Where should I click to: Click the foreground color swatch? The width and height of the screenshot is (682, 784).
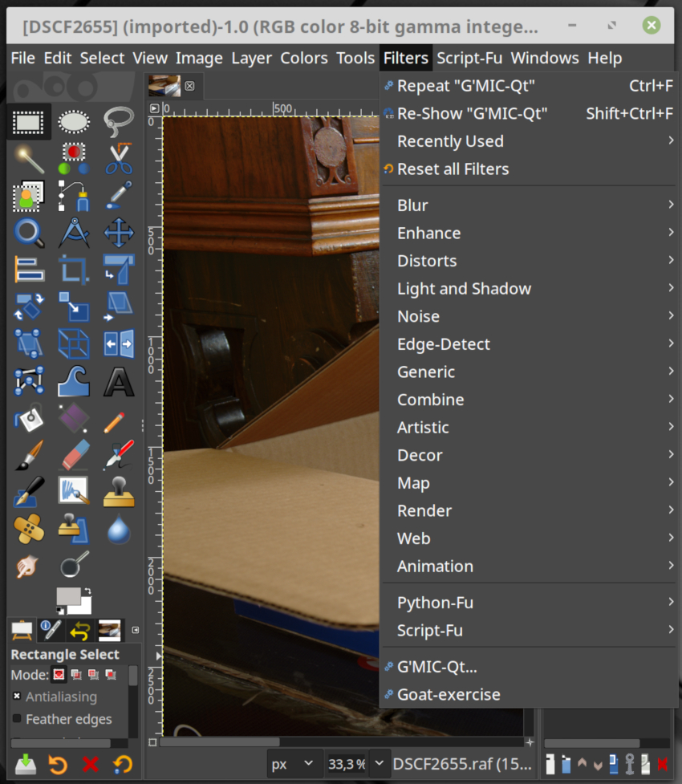click(x=67, y=596)
